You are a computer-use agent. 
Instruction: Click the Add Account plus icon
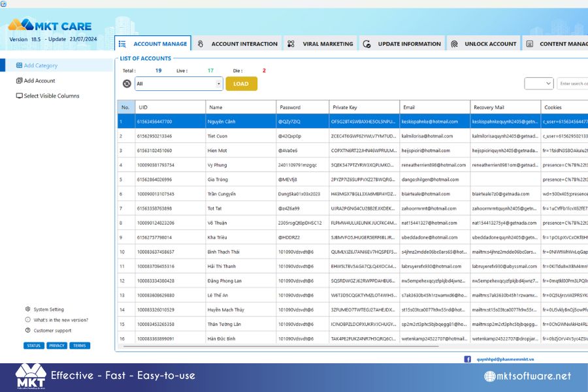point(19,80)
